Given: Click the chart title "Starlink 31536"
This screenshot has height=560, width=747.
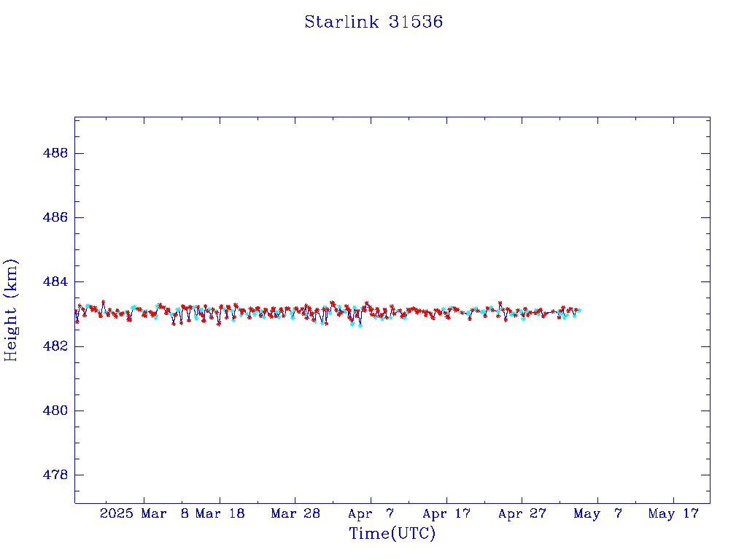Looking at the screenshot, I should point(373,22).
